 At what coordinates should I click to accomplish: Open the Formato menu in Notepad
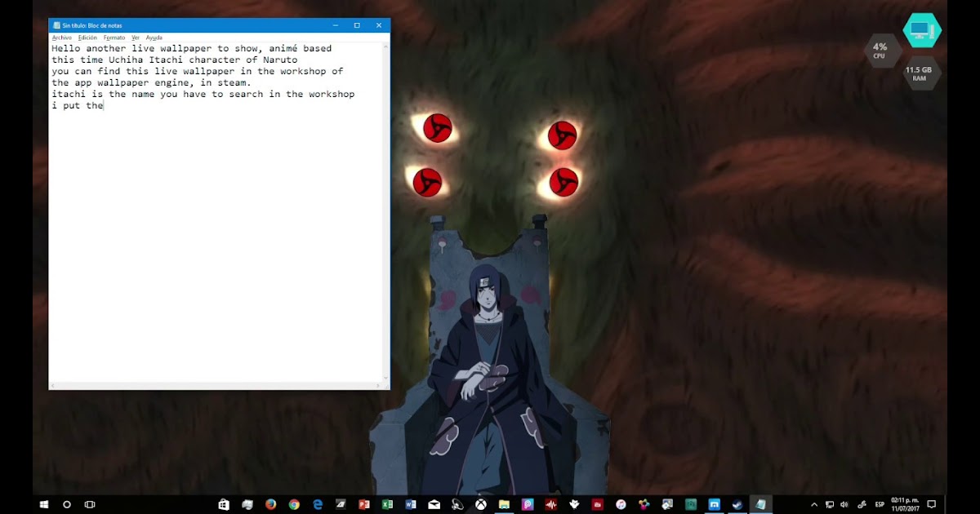point(114,38)
